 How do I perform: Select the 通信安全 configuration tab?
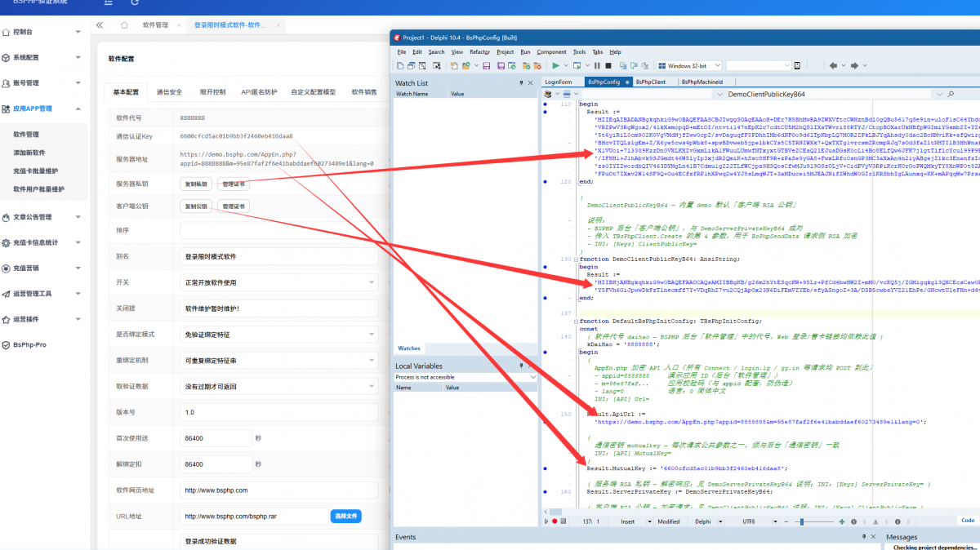(169, 92)
